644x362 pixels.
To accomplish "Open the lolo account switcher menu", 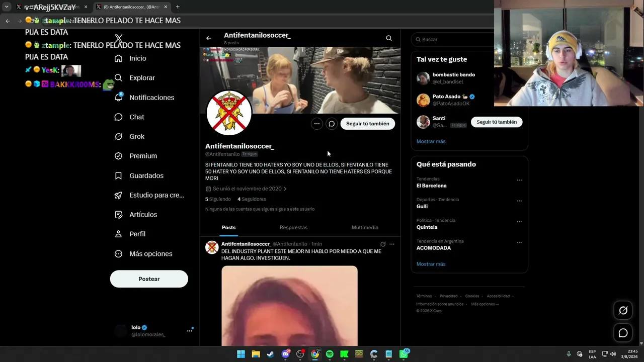I will (190, 330).
